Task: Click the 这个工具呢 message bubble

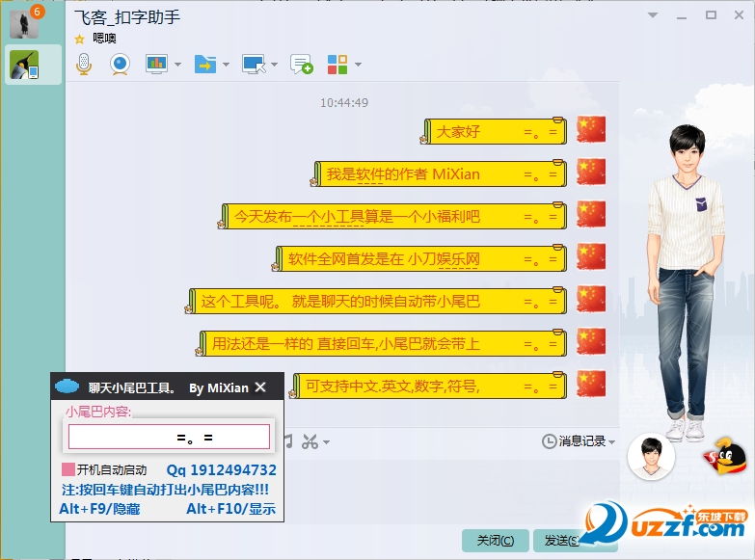Action: tap(376, 301)
